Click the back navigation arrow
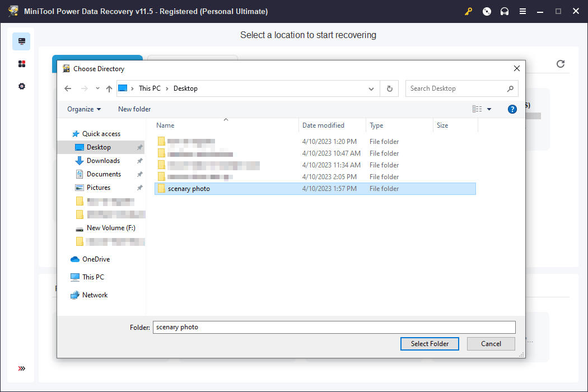The width and height of the screenshot is (588, 392). (68, 88)
